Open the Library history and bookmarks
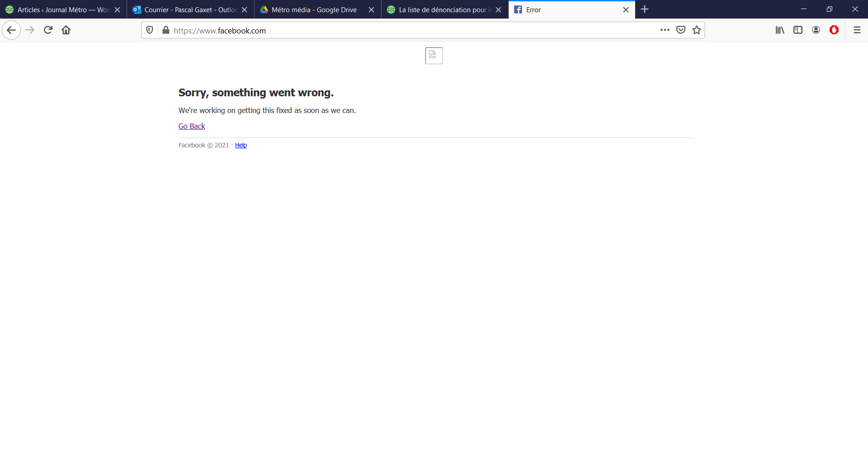This screenshot has height=471, width=868. (x=780, y=30)
